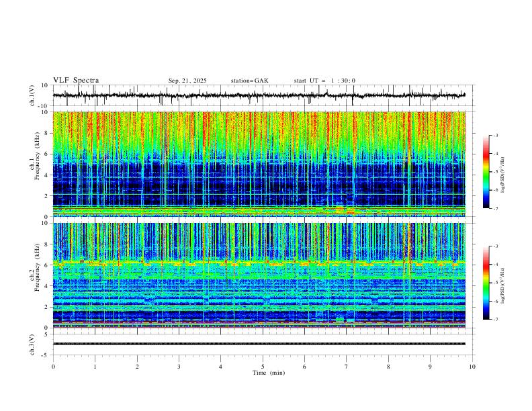Click the ch.1 PSD color scale bar

pyautogui.click(x=486, y=172)
